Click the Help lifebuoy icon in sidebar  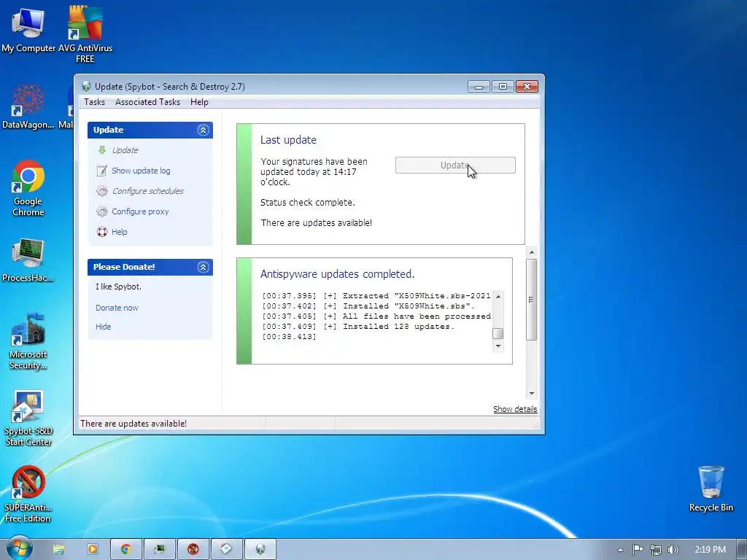pyautogui.click(x=101, y=232)
